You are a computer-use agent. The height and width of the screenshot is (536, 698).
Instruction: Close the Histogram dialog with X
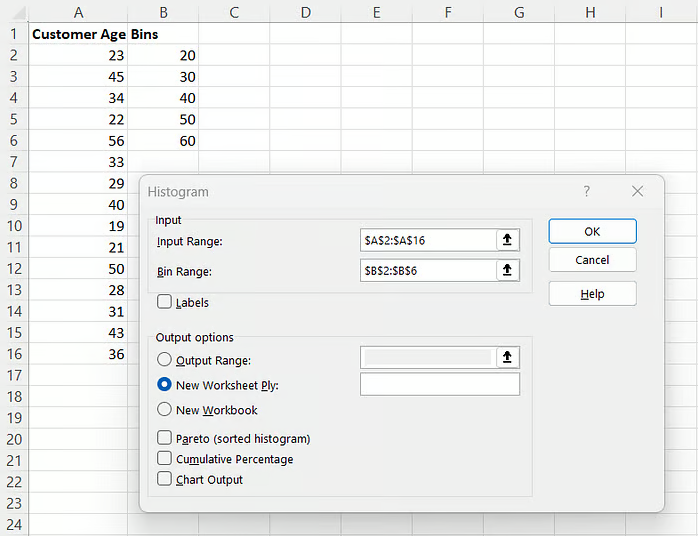click(x=637, y=191)
